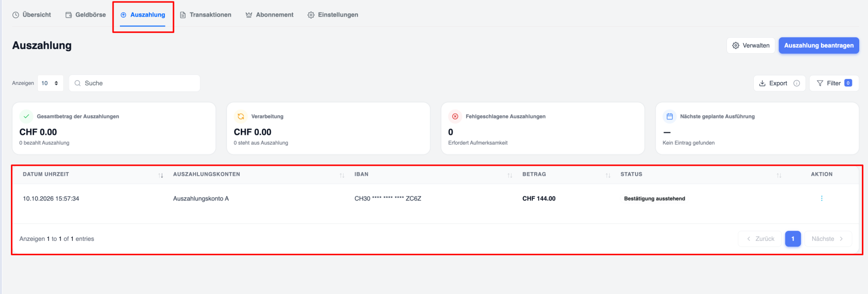868x294 pixels.
Task: Sort by IBAN column arrows
Action: coord(509,175)
